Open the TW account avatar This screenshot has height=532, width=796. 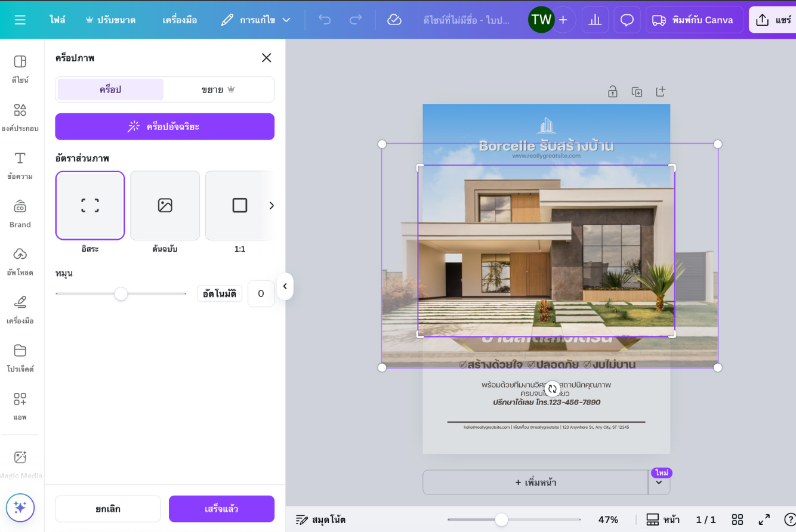541,20
